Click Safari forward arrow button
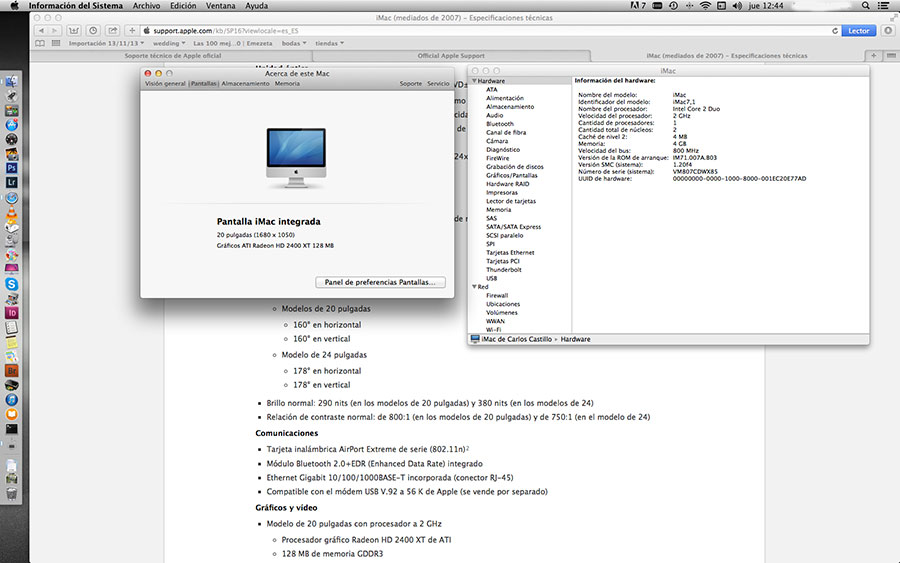This screenshot has width=900, height=563. click(x=55, y=30)
